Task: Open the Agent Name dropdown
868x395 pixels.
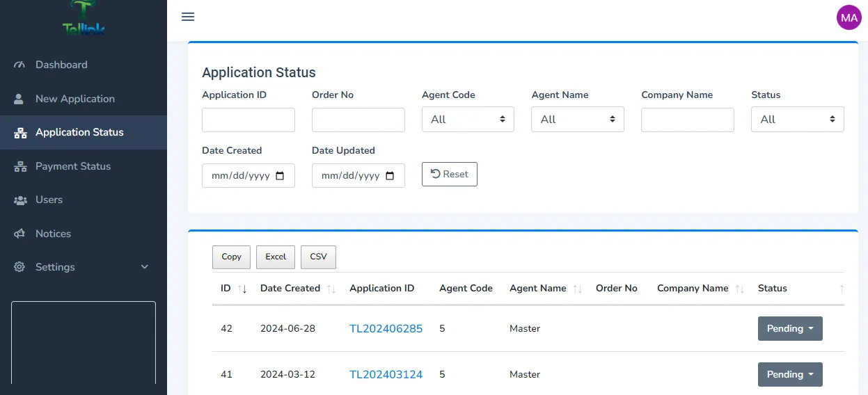Action: [x=578, y=120]
